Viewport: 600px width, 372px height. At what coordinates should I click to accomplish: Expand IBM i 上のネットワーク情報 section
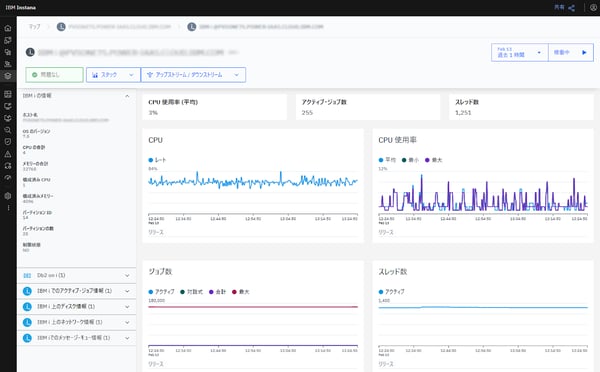point(77,322)
